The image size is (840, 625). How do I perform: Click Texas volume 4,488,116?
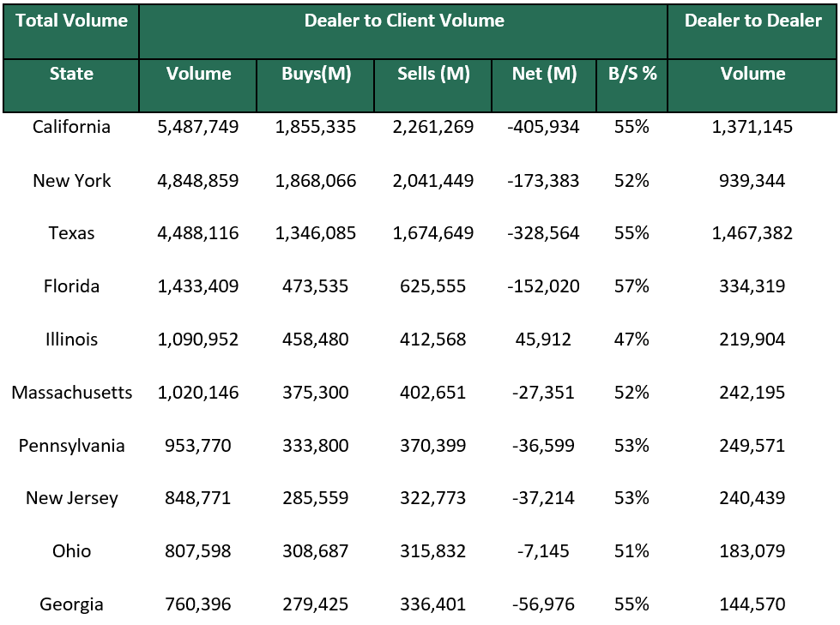(x=197, y=233)
